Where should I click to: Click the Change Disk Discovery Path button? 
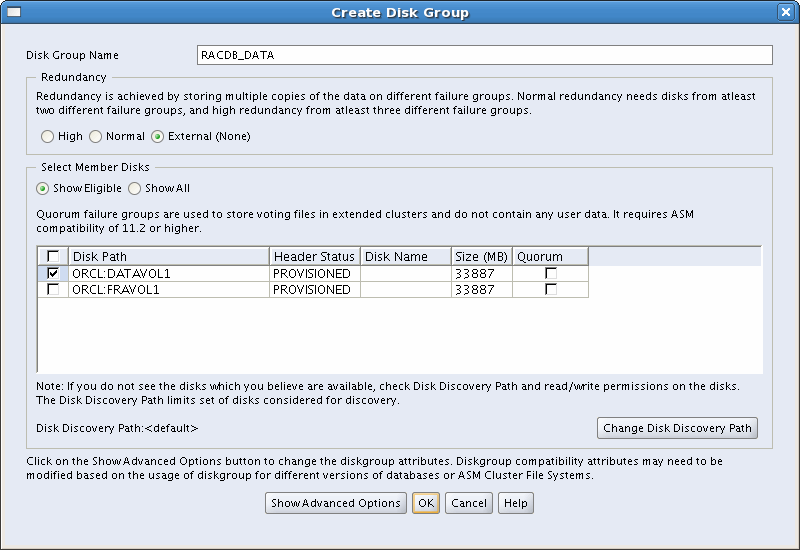[677, 428]
